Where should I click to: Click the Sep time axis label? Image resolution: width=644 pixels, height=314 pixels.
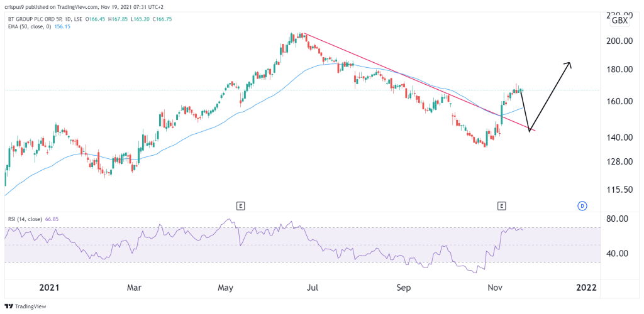(404, 288)
